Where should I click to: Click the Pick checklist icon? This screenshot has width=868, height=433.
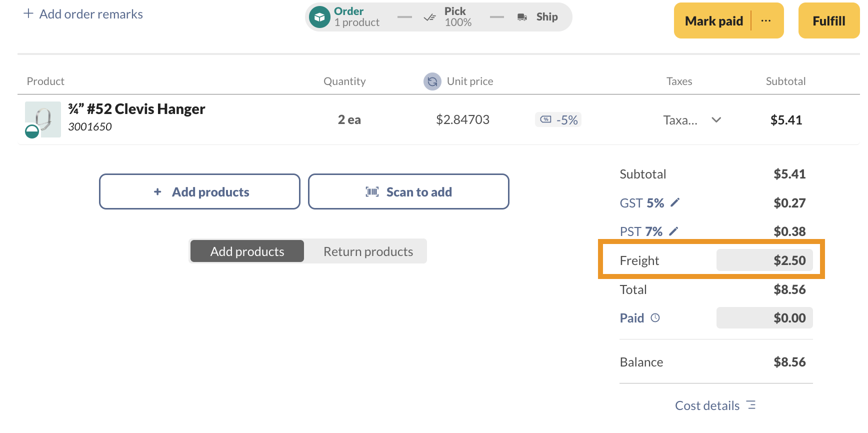(429, 17)
